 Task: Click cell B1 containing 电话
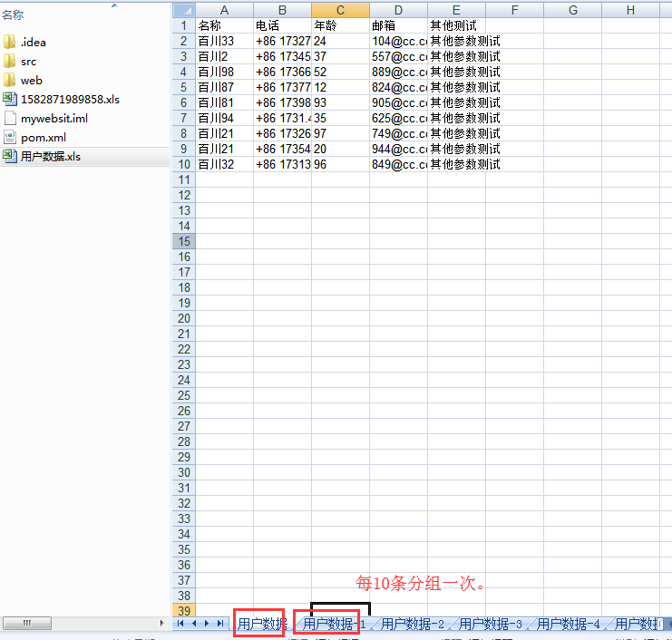[282, 25]
